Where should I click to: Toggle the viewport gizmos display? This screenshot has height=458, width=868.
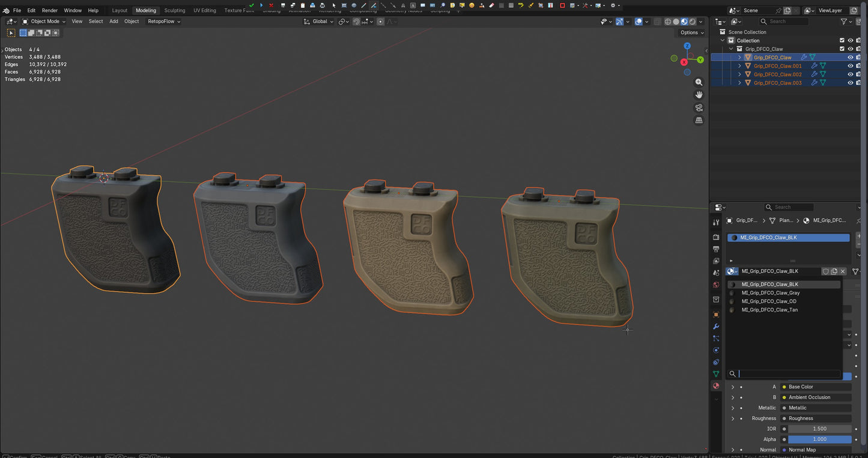click(x=619, y=22)
